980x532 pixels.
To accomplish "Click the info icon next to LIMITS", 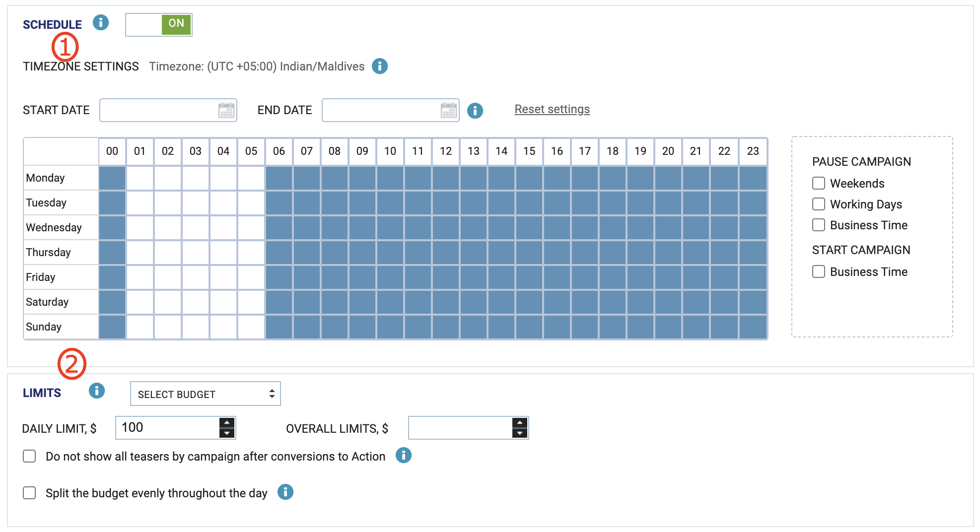I will [x=97, y=391].
